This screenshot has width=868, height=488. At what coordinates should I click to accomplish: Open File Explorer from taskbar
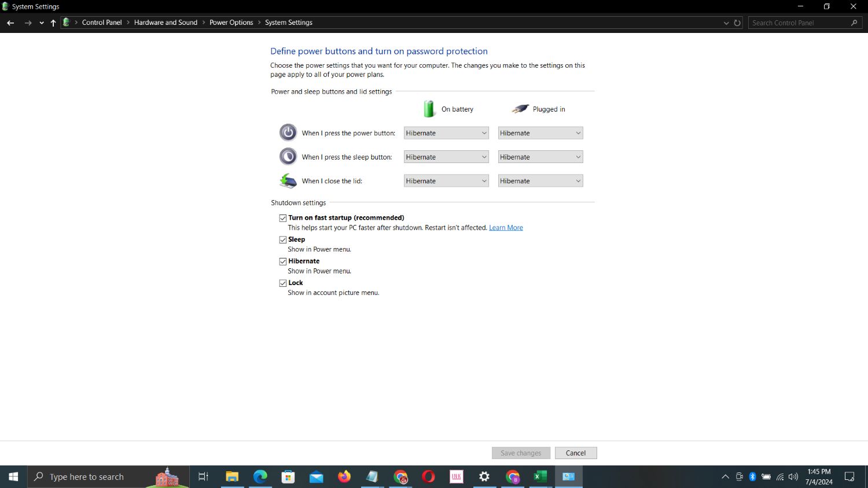click(x=232, y=476)
